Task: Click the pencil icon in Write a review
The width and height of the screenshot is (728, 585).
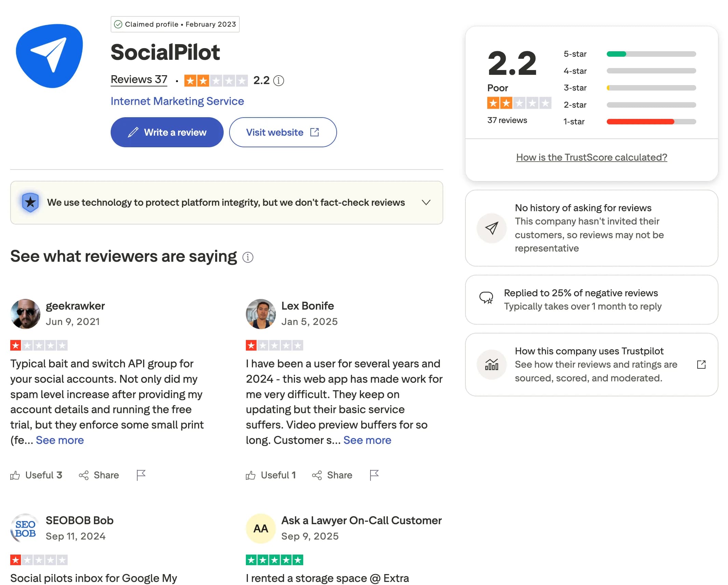Action: (133, 132)
